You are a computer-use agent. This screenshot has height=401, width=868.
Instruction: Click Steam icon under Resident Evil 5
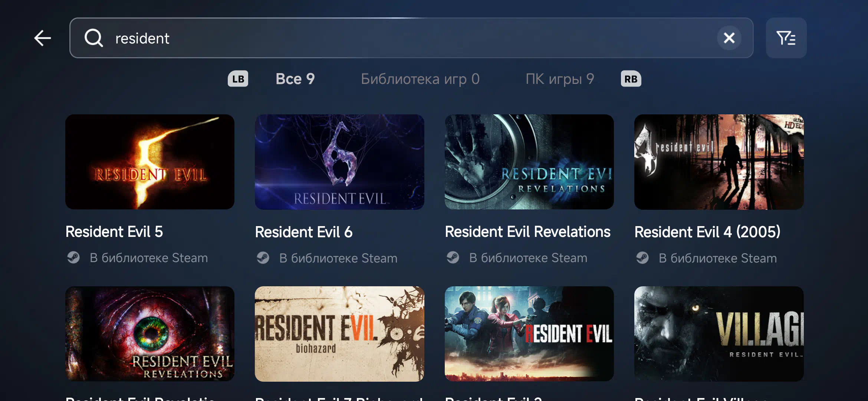click(73, 258)
